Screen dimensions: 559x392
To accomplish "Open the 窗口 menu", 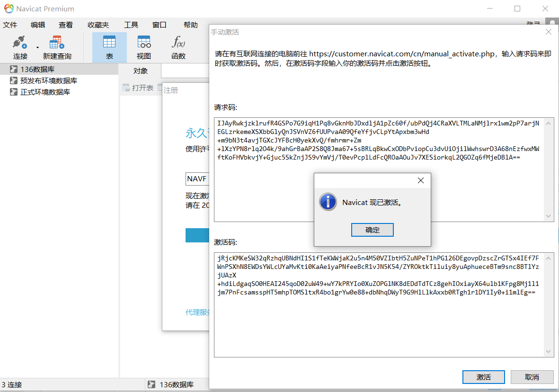I will coord(159,25).
